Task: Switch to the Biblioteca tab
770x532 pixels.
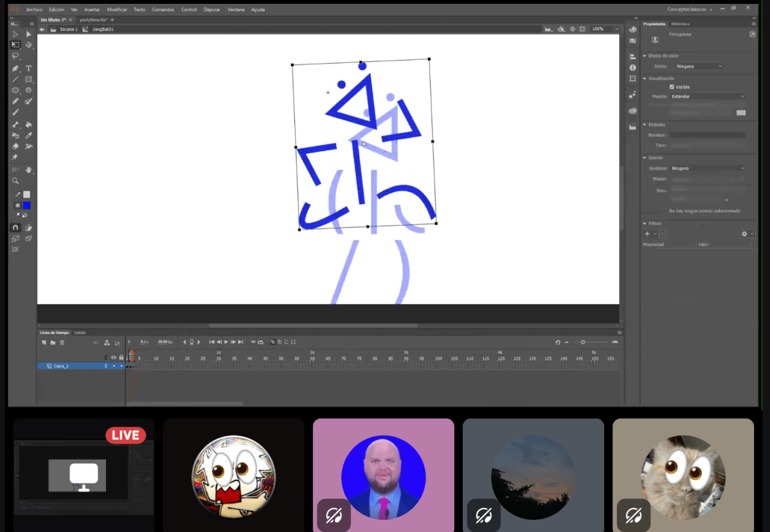Action: tap(680, 24)
